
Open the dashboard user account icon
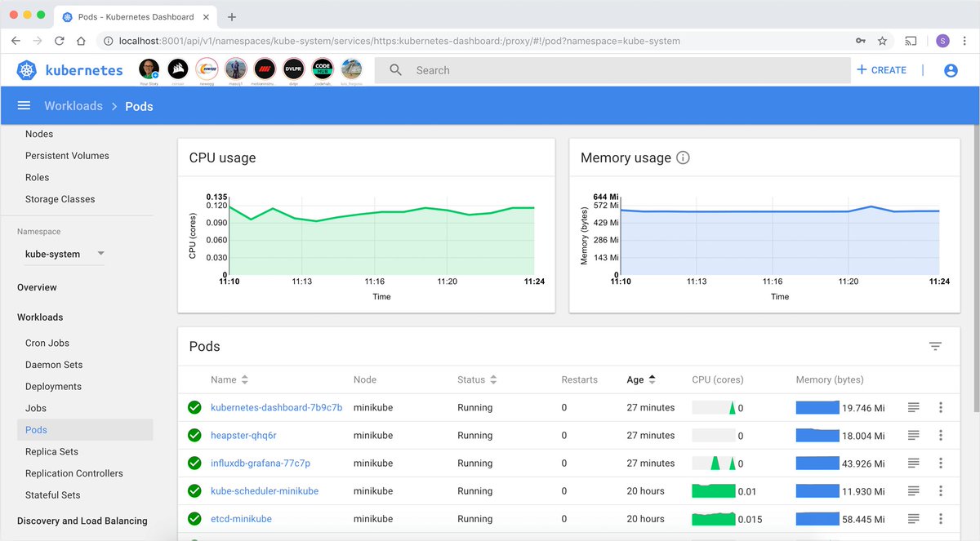click(x=951, y=70)
